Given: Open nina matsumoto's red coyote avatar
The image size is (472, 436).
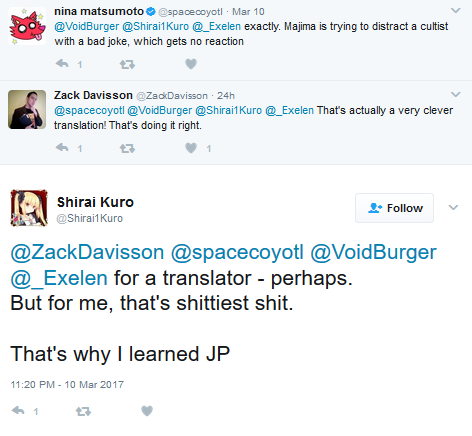Looking at the screenshot, I should tap(27, 26).
